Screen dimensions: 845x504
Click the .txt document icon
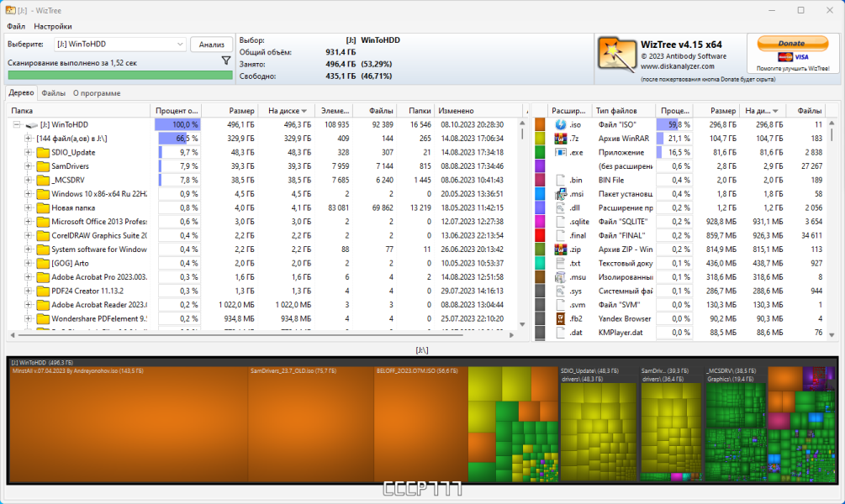click(x=561, y=263)
